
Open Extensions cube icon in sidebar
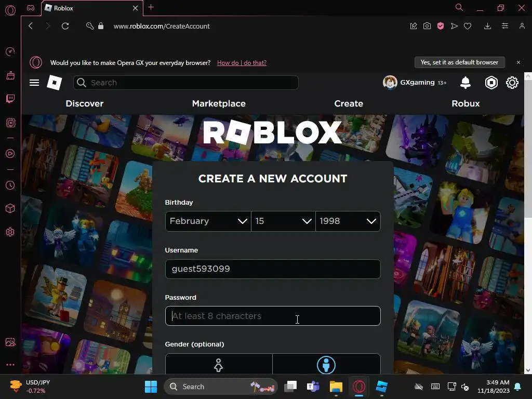pyautogui.click(x=10, y=208)
